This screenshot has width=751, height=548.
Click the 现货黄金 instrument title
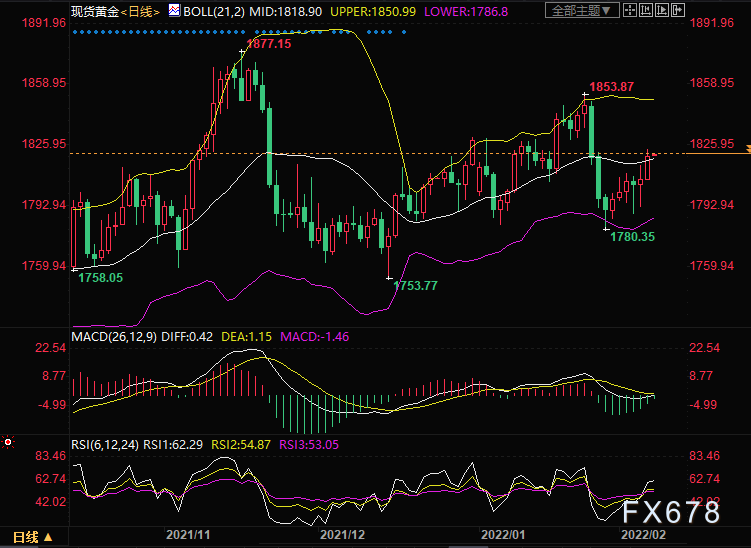pos(94,12)
